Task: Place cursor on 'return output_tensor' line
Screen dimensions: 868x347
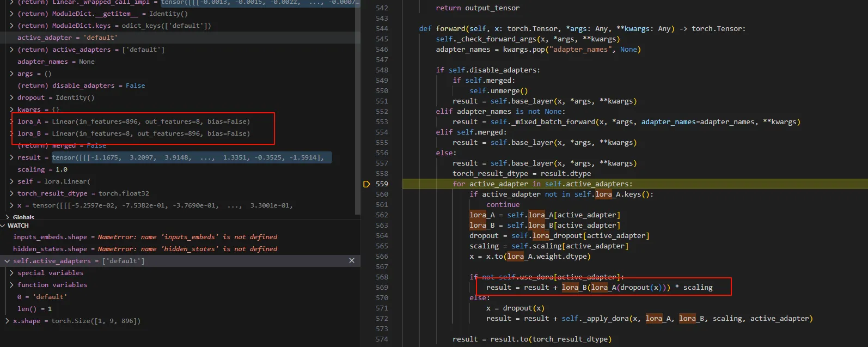Action: coord(478,8)
